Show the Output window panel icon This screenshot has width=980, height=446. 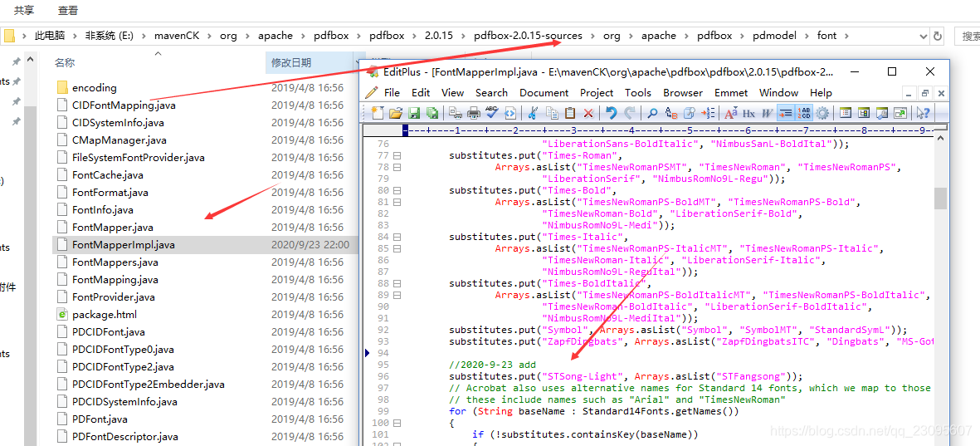pos(882,113)
